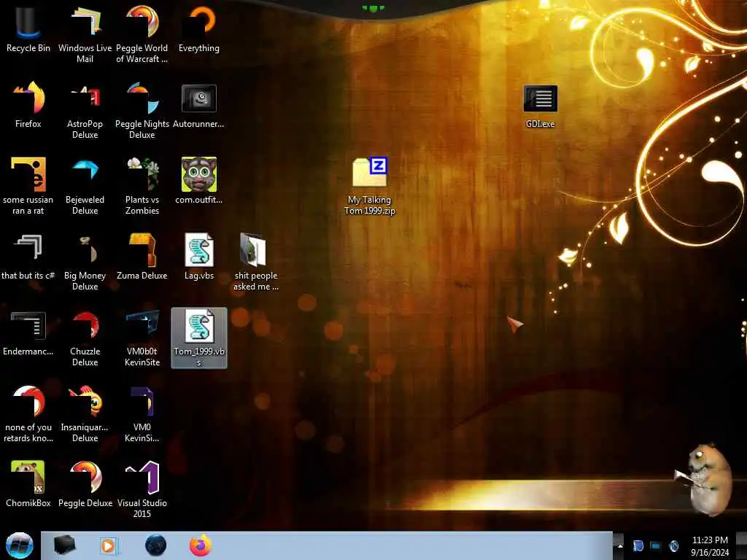Open the Recycle Bin desktop icon
Image resolution: width=747 pixels, height=560 pixels.
tap(28, 30)
